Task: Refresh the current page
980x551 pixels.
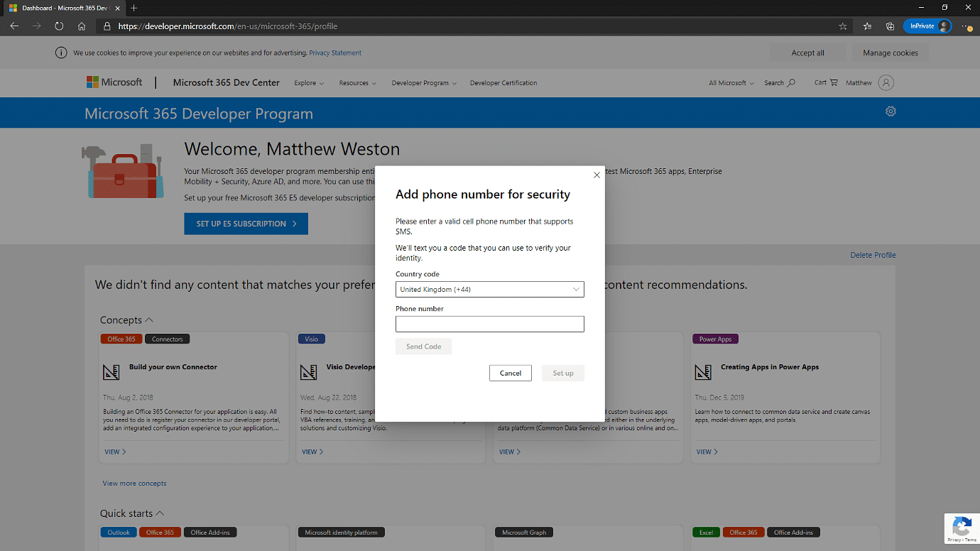Action: pyautogui.click(x=59, y=26)
